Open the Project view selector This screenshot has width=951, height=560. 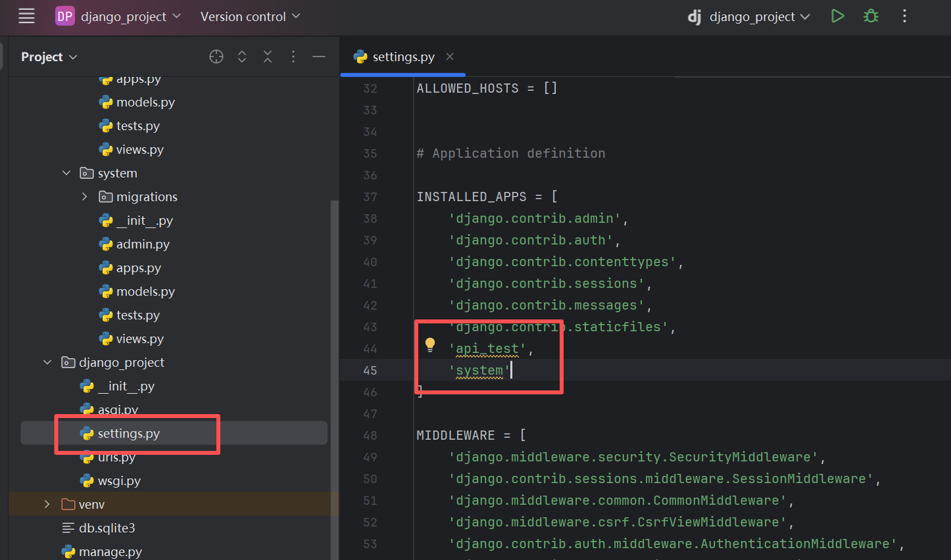tap(49, 57)
